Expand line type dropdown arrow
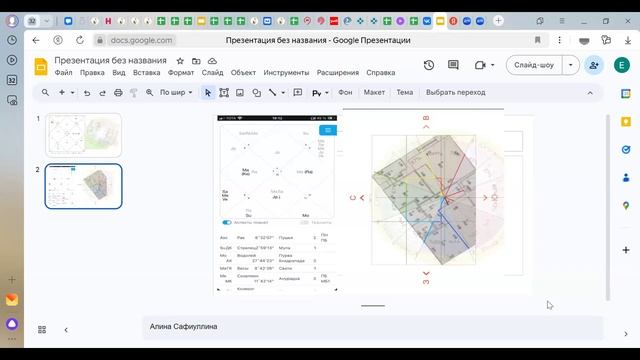640x360 pixels. (x=283, y=93)
